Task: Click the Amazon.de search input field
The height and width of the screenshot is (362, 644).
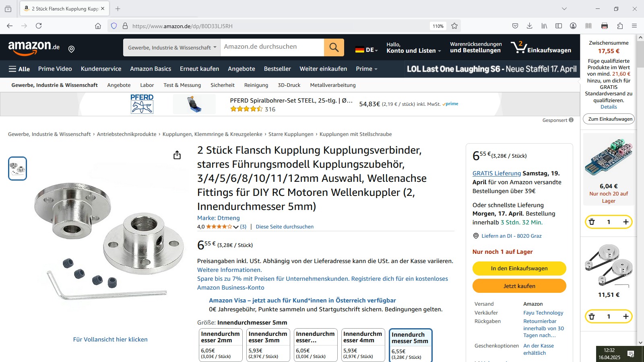Action: pos(272,47)
